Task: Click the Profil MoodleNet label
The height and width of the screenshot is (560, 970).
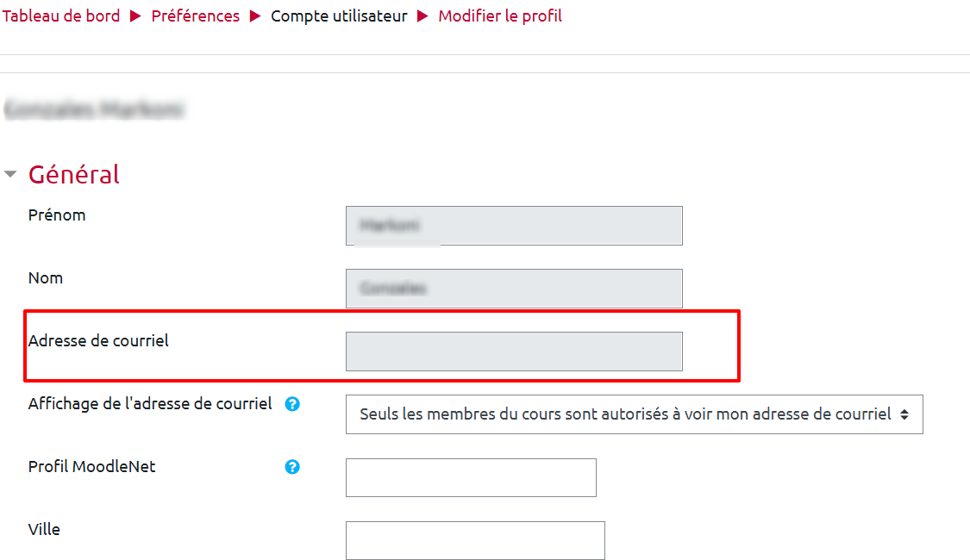Action: 92,467
